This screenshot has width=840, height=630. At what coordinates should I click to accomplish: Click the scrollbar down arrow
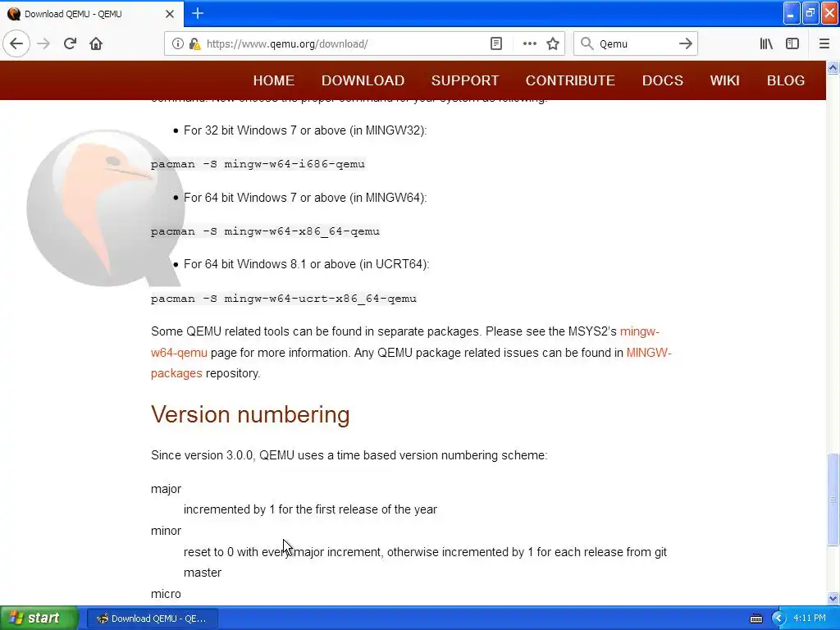[833, 598]
